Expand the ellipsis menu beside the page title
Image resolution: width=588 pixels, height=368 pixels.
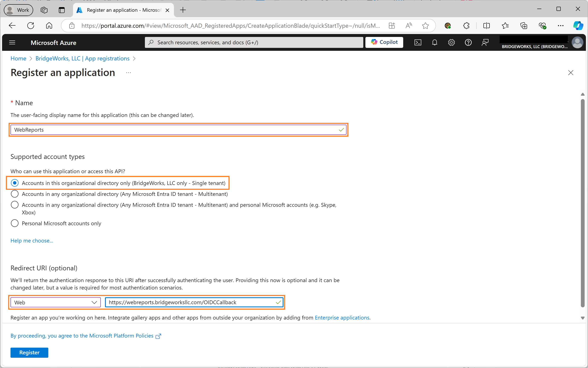pyautogui.click(x=128, y=72)
